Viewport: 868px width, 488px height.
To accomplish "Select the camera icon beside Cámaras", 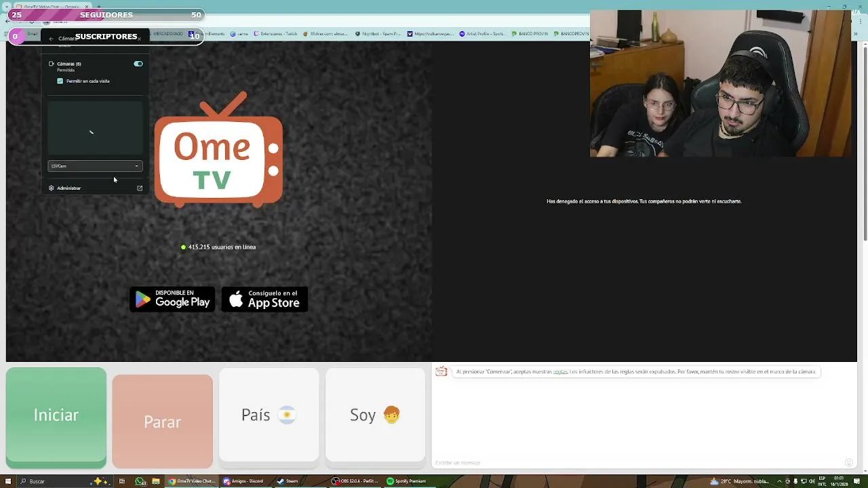I will click(x=51, y=64).
